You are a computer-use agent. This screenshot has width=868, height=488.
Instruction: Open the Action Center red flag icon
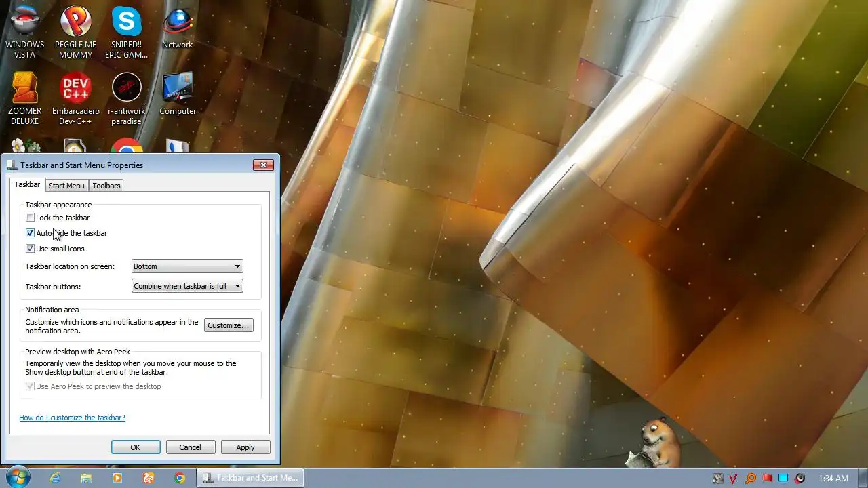767,479
